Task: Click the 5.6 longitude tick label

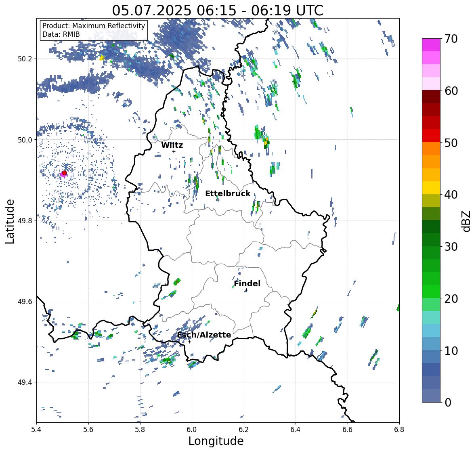Action: pyautogui.click(x=88, y=430)
